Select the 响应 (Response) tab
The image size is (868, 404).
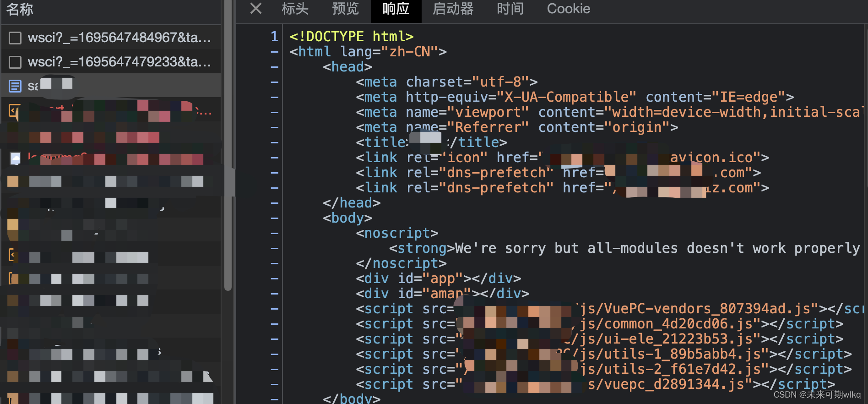tap(396, 9)
